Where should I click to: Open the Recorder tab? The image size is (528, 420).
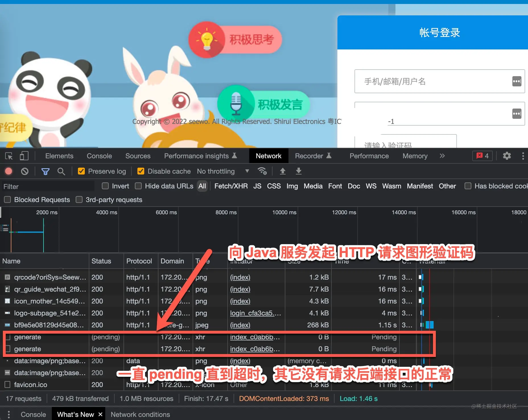click(313, 156)
